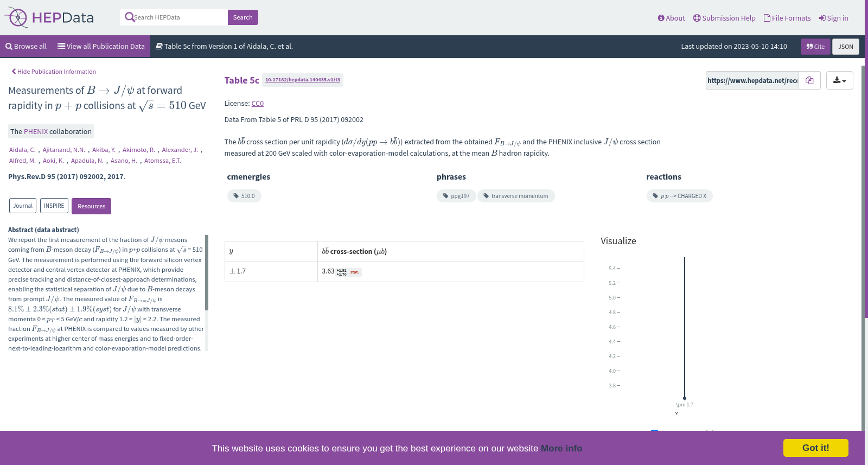
Task: Click the HEPData logo
Action: (x=49, y=17)
